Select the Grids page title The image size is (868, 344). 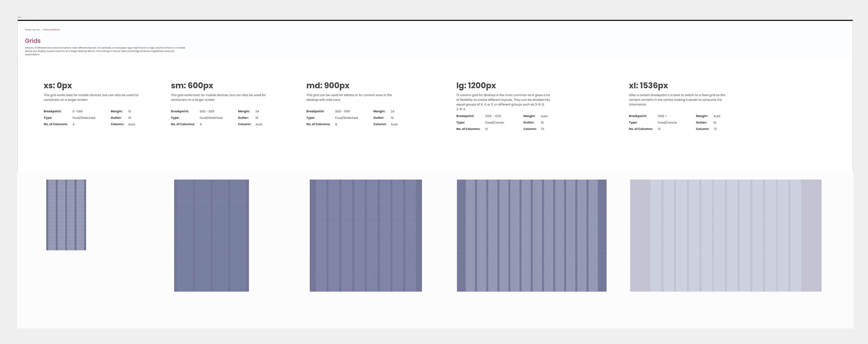click(x=33, y=41)
